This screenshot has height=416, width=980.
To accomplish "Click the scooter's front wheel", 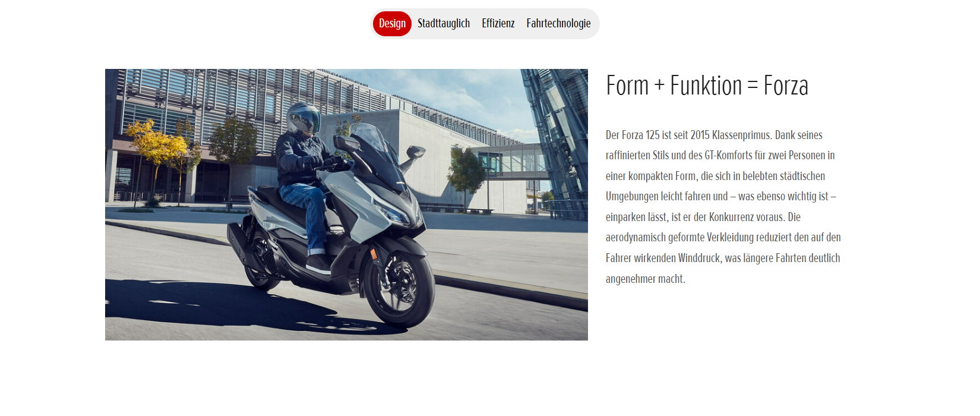I will tap(399, 288).
